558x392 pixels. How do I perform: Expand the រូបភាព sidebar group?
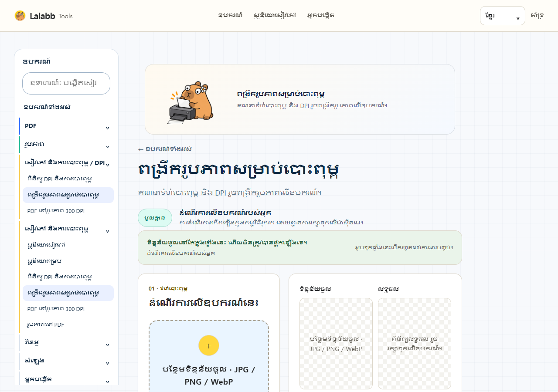(66, 144)
